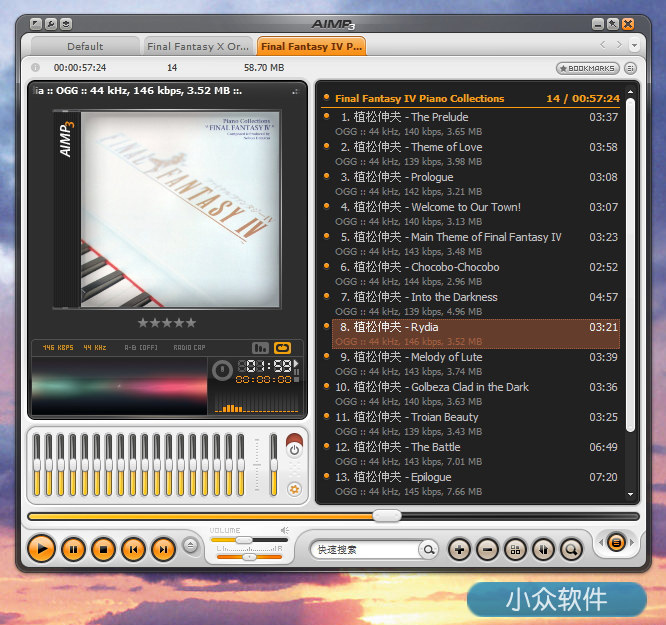This screenshot has width=666, height=625.
Task: Mute audio via the speaker icon
Action: pyautogui.click(x=285, y=530)
